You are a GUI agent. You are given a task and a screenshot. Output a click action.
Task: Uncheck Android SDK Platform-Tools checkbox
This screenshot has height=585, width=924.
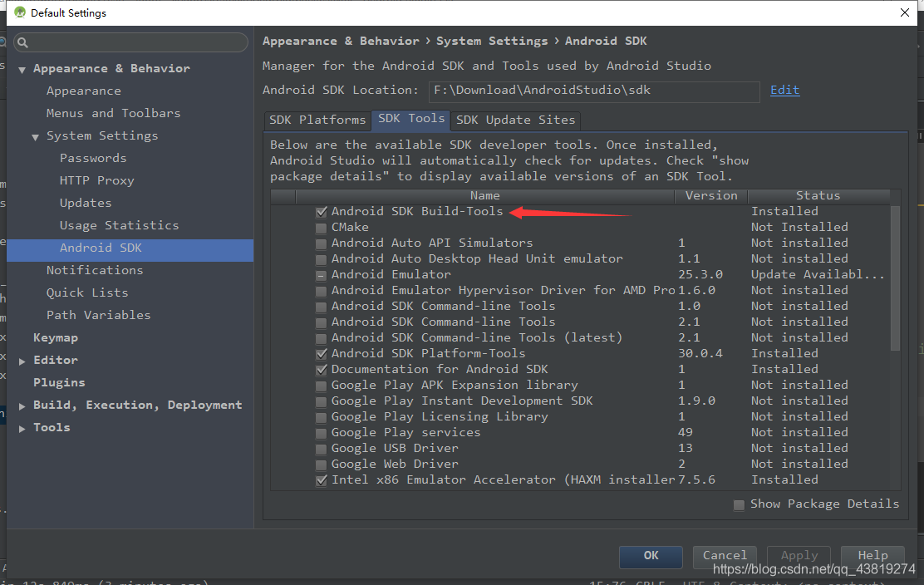pyautogui.click(x=322, y=354)
